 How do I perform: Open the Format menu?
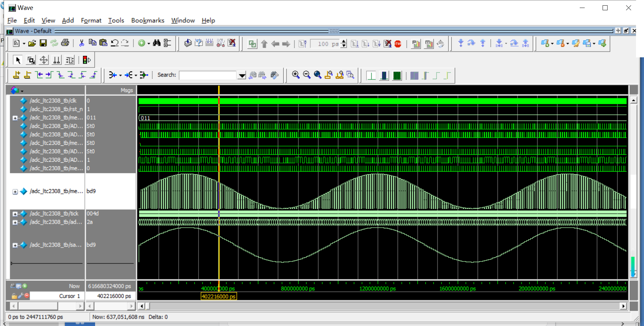[x=91, y=21]
